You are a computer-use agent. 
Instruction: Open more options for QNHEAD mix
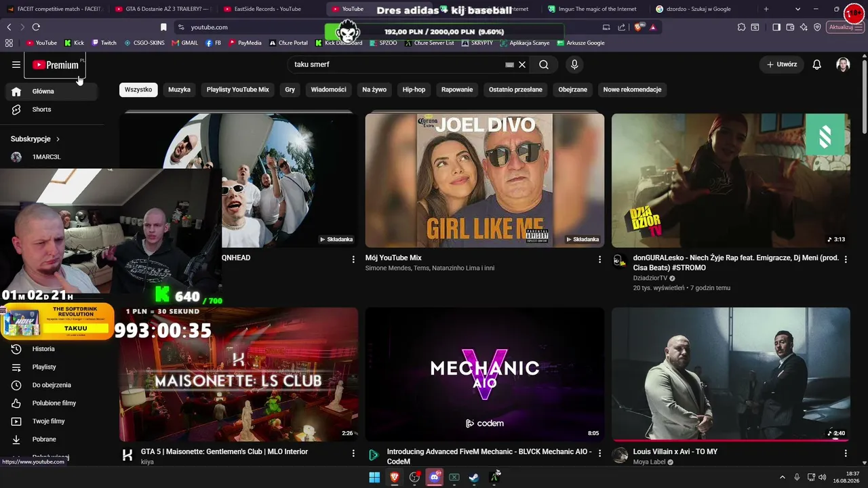(x=353, y=260)
